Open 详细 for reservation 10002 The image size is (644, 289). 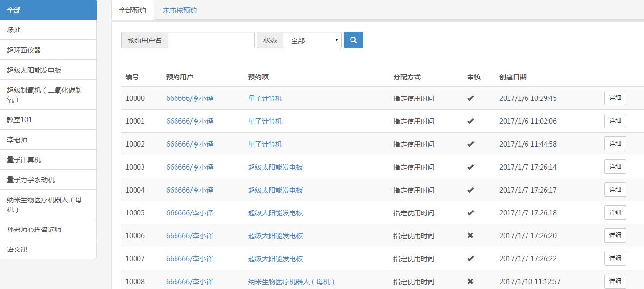(x=615, y=144)
